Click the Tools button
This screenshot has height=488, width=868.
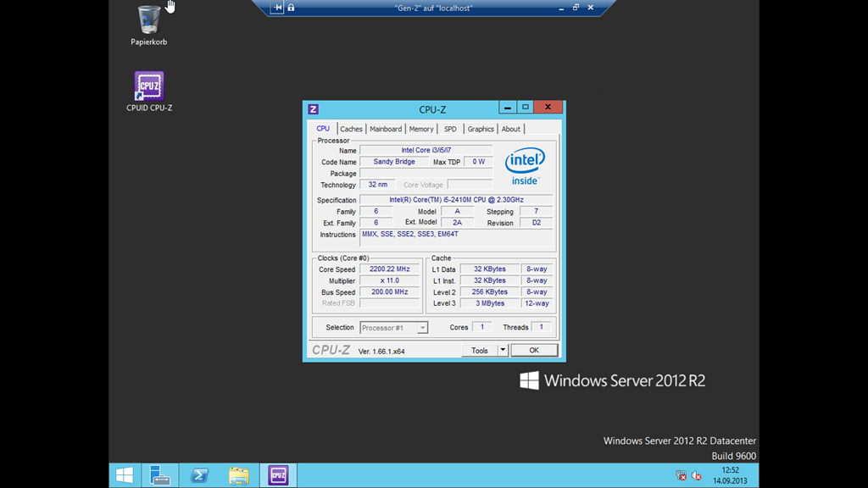click(480, 350)
